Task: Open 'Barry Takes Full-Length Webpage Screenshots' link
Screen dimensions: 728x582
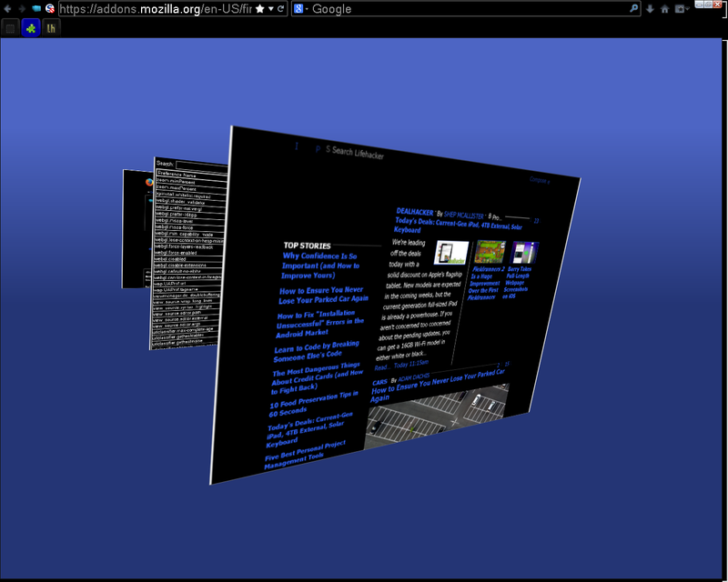Action: click(516, 282)
